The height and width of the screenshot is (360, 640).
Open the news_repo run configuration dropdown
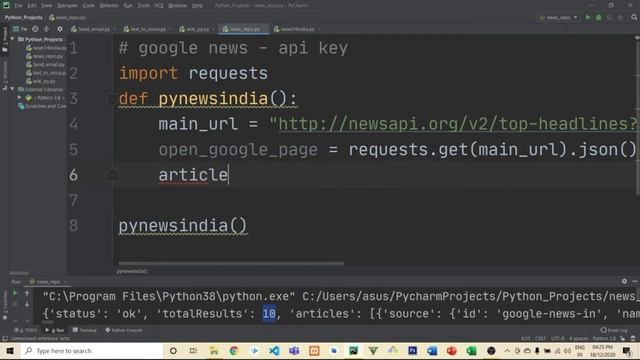(558, 18)
